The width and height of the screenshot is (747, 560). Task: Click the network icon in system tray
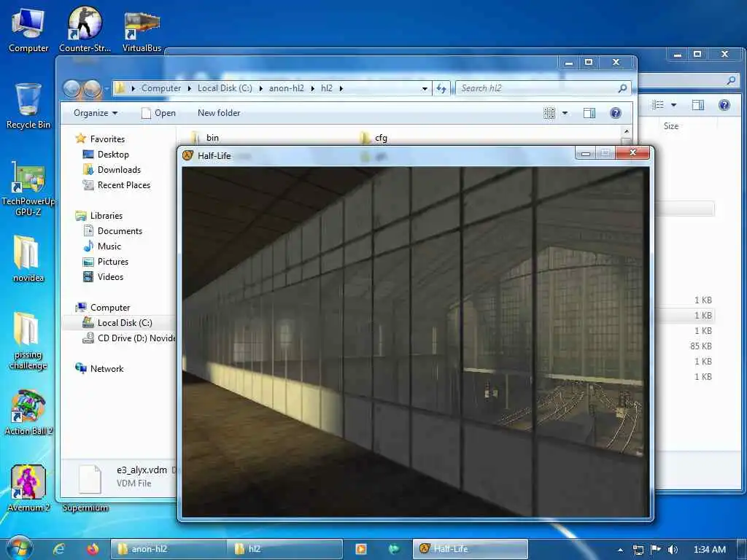tap(638, 550)
